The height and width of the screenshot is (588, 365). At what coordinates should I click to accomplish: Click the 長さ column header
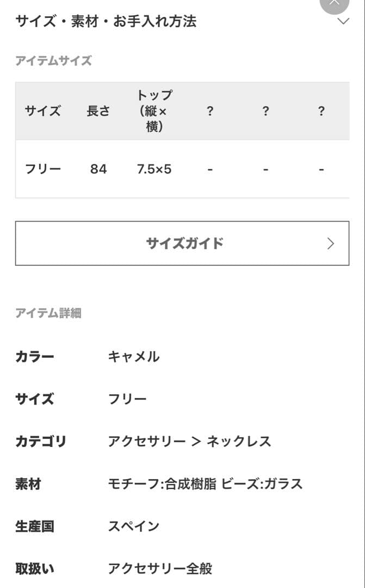click(98, 111)
